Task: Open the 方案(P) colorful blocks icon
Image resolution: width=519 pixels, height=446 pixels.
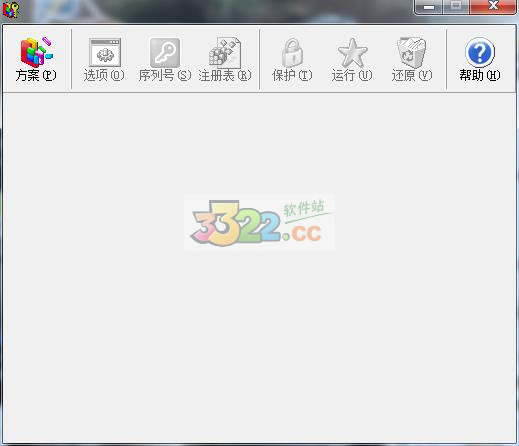Action: (x=36, y=52)
